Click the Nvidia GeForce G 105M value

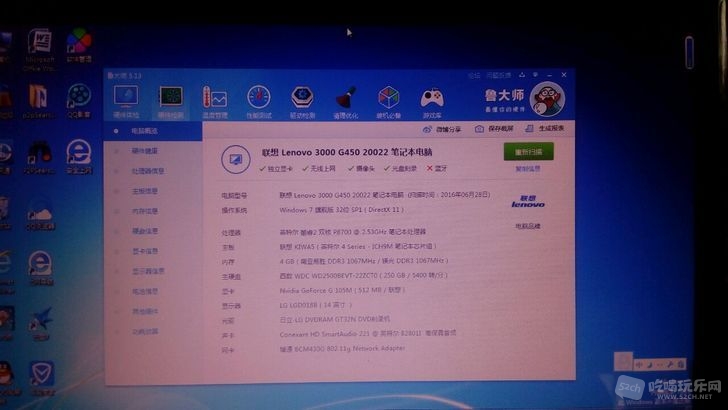(343, 290)
